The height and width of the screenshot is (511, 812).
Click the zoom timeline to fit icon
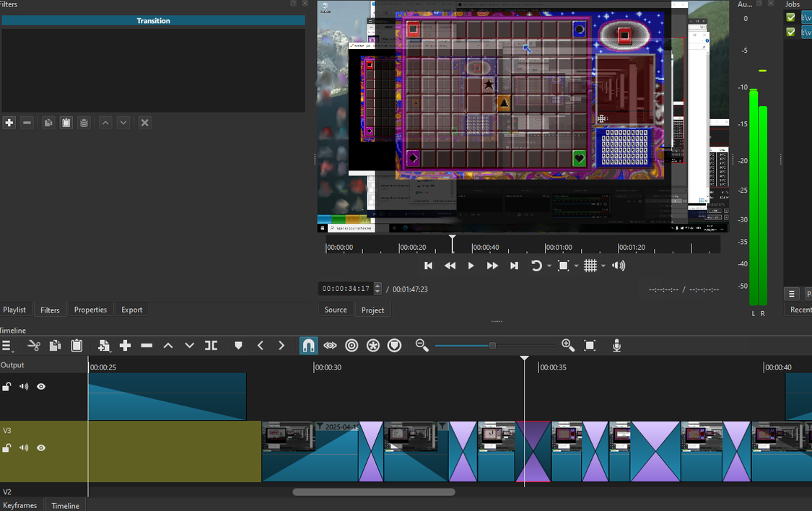pos(589,346)
